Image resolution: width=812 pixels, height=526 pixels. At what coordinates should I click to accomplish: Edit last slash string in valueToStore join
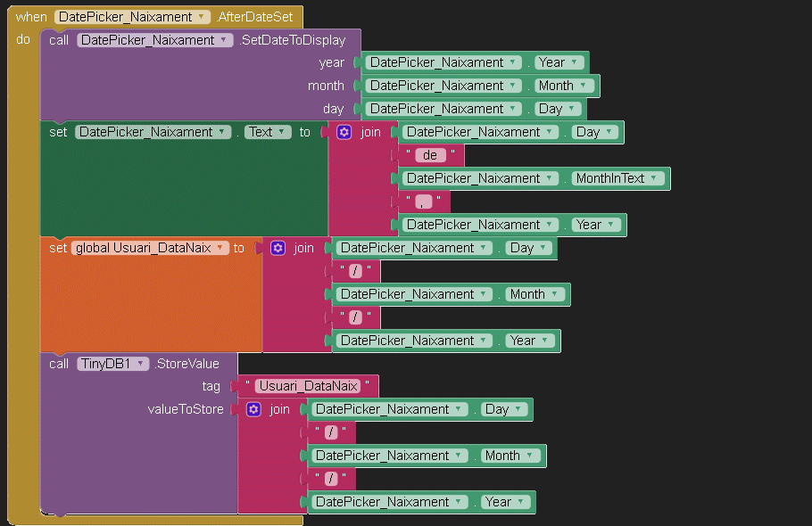coord(331,479)
